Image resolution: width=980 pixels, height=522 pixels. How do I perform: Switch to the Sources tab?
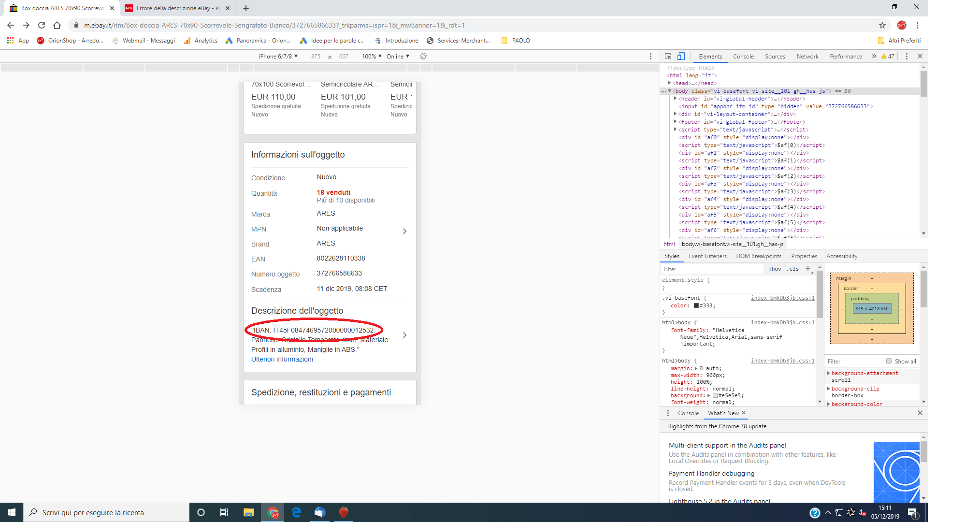tap(775, 57)
